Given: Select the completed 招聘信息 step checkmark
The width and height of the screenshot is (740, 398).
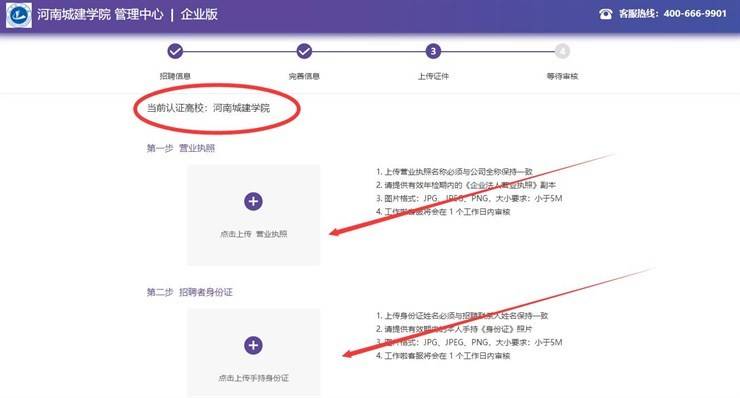Looking at the screenshot, I should point(175,51).
